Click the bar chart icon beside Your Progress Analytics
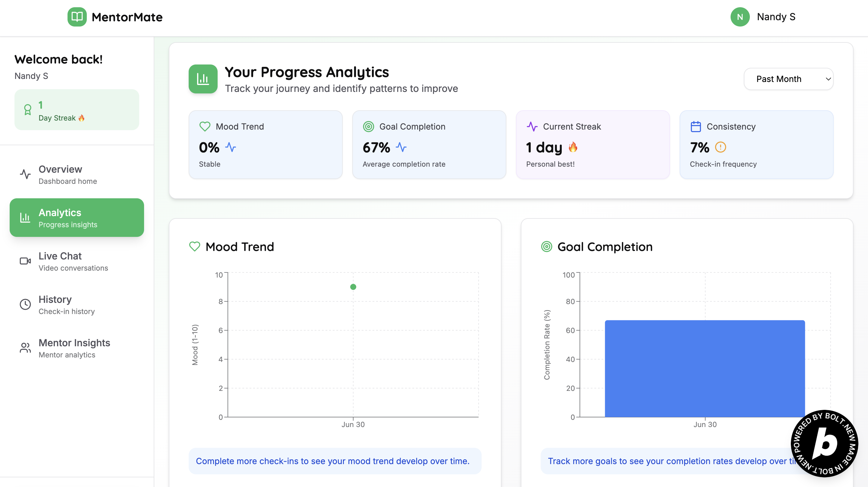Screen dimensions: 868x487 click(x=203, y=79)
